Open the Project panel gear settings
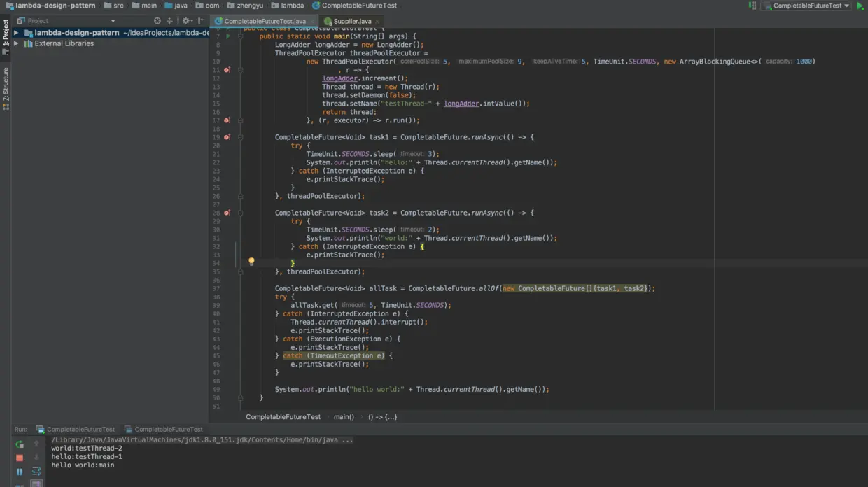Viewport: 868px width, 487px height. click(x=187, y=21)
